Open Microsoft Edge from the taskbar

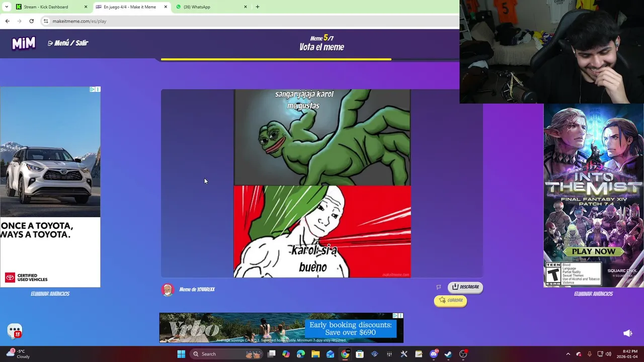pos(301,354)
